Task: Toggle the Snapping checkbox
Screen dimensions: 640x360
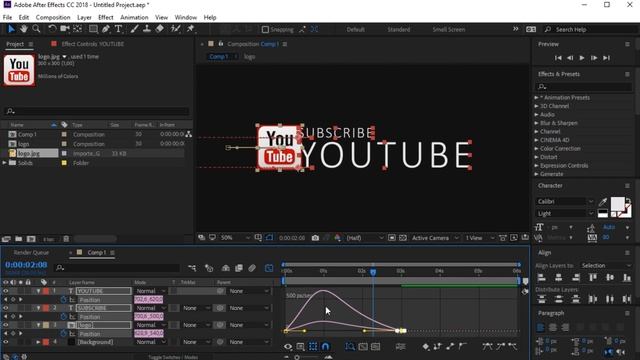Action: 265,29
